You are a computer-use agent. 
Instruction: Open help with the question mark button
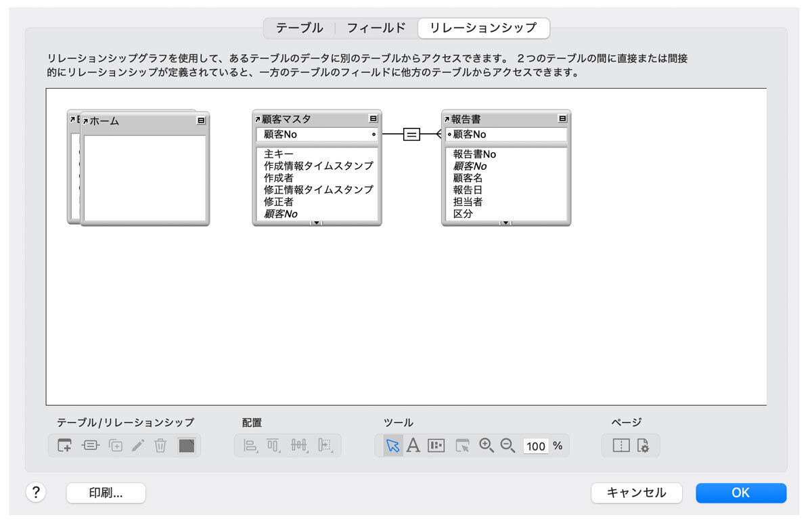coord(36,493)
